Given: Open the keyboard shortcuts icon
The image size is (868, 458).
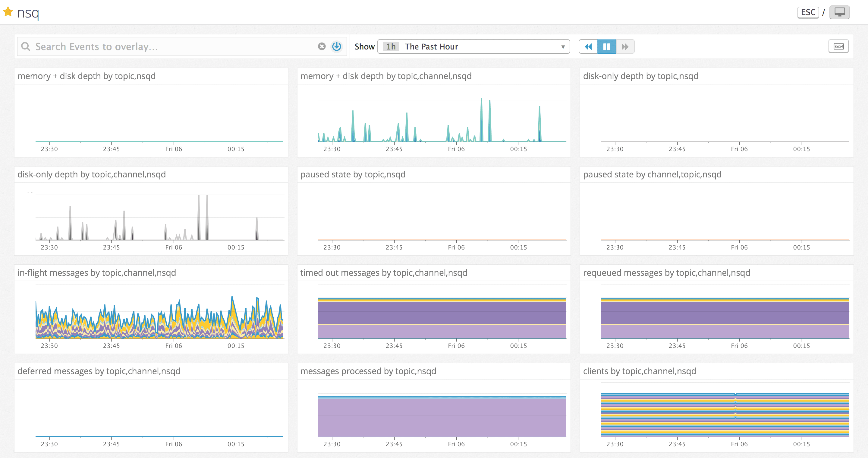Looking at the screenshot, I should point(838,46).
